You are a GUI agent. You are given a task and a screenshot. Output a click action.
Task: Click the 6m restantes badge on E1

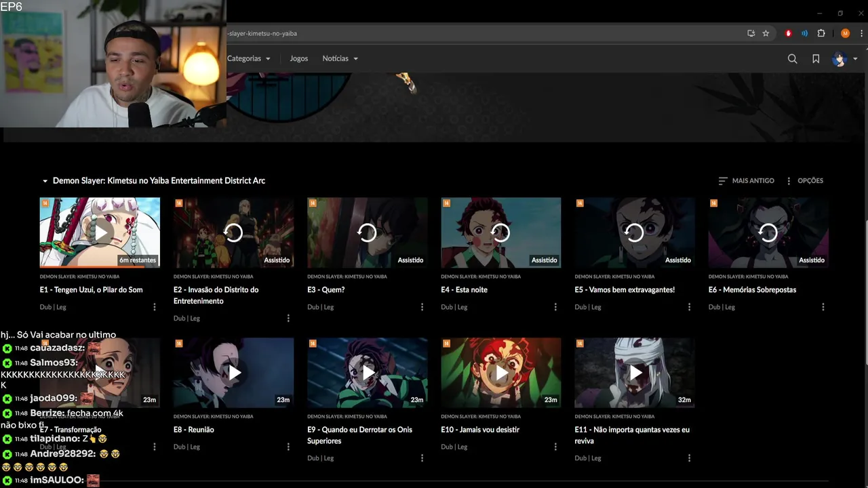pyautogui.click(x=138, y=260)
